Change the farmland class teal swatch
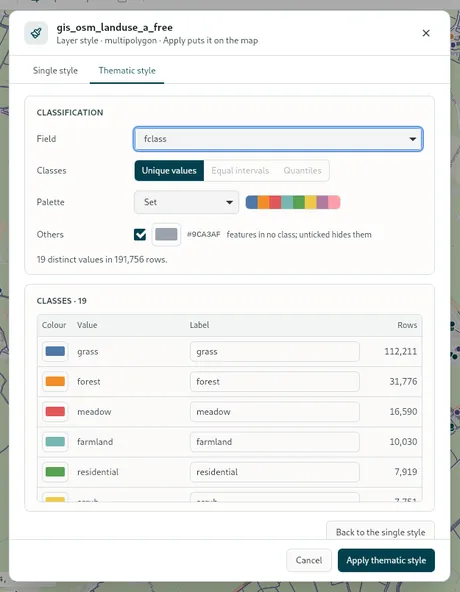 (x=55, y=442)
